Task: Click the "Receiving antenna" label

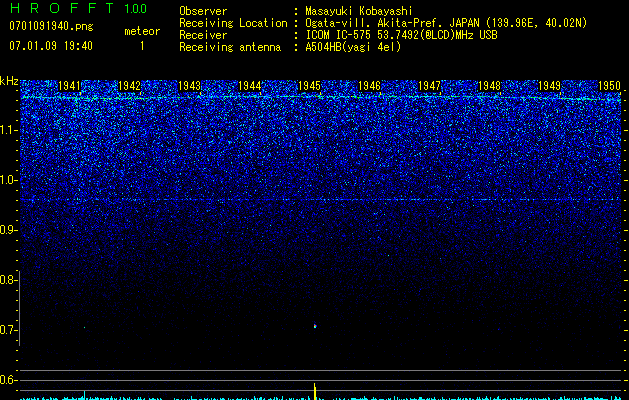Action: coord(230,47)
